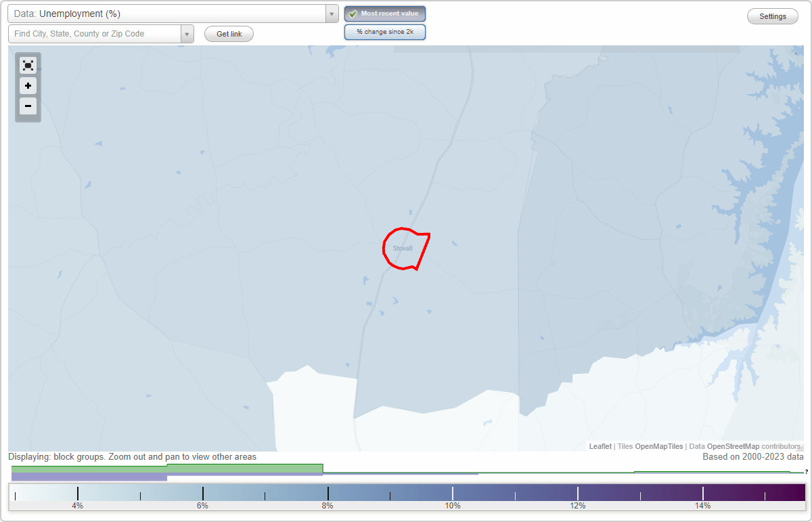Select the Most recent value toggle

pyautogui.click(x=385, y=14)
